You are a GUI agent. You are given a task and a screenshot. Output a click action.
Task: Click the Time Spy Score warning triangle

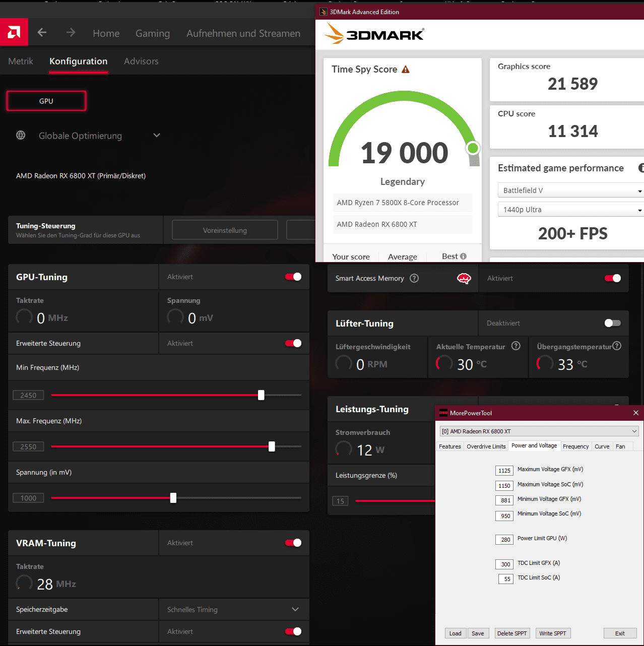(x=406, y=70)
